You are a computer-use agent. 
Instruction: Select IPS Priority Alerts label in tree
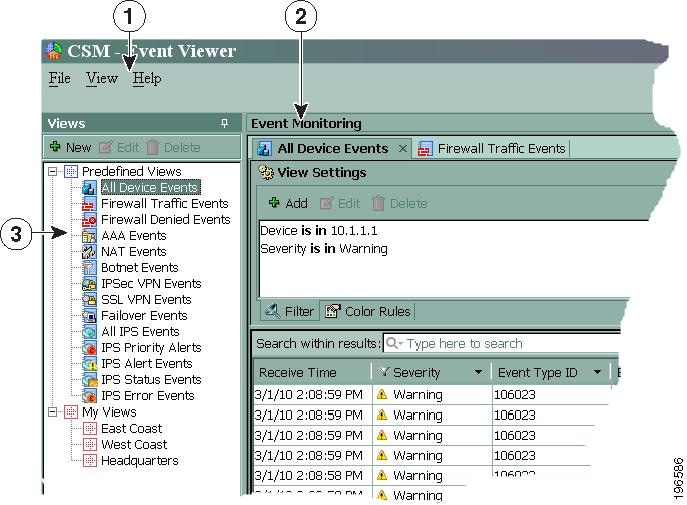151,348
